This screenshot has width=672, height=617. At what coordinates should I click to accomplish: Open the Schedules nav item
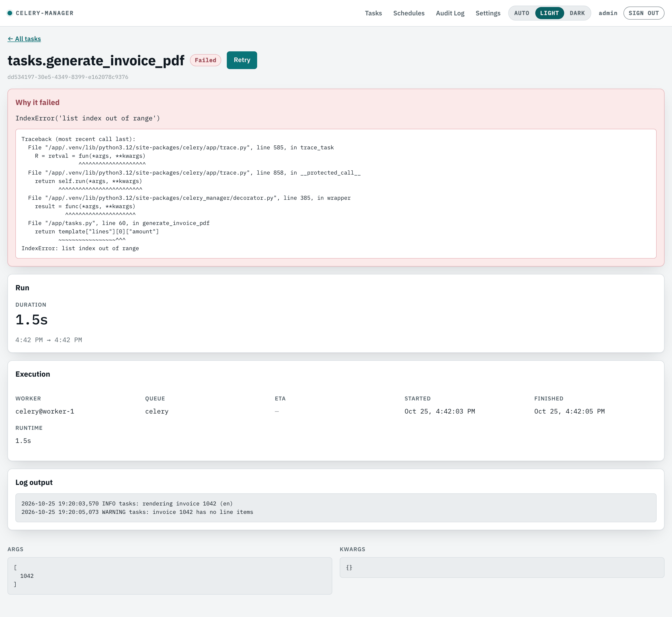409,13
